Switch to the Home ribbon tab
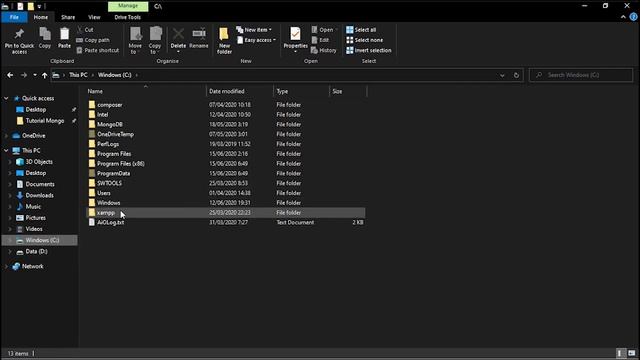 pos(41,17)
